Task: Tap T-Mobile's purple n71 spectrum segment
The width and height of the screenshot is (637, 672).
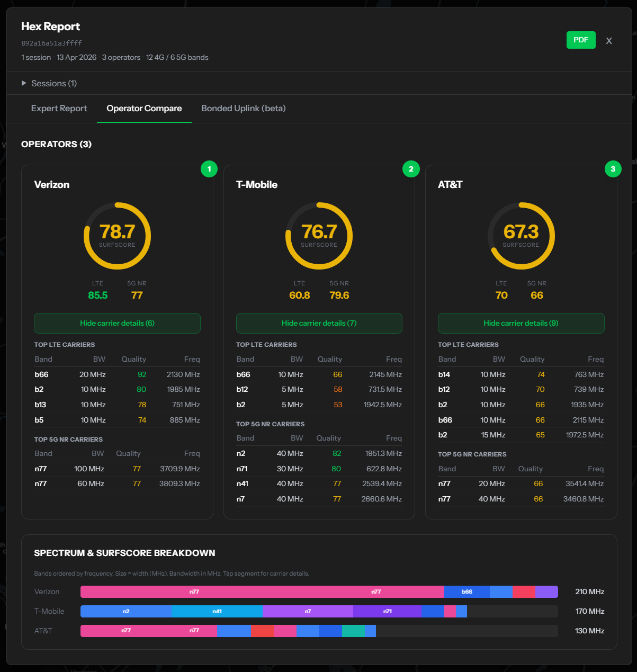Action: click(387, 611)
